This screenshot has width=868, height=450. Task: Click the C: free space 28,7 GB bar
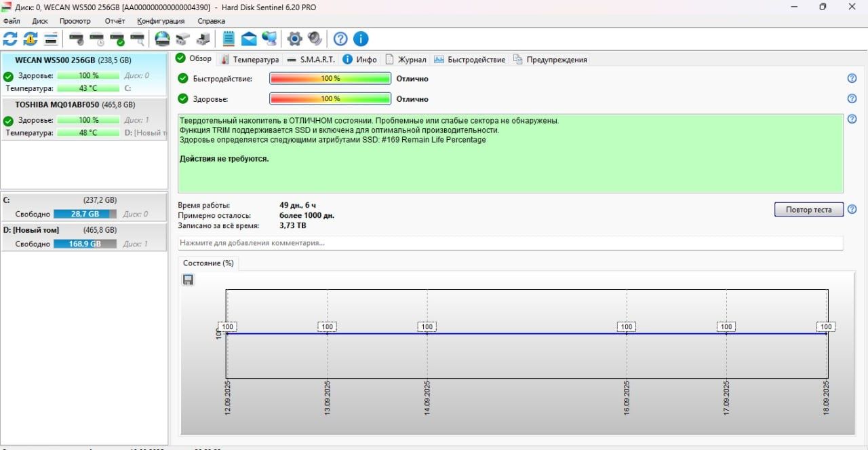coord(85,214)
